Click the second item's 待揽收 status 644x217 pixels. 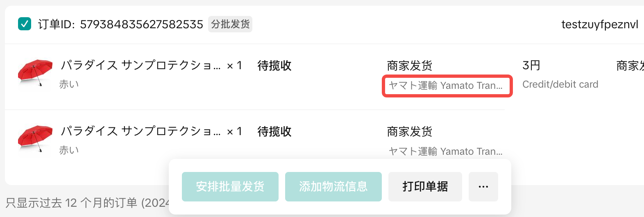click(x=274, y=131)
